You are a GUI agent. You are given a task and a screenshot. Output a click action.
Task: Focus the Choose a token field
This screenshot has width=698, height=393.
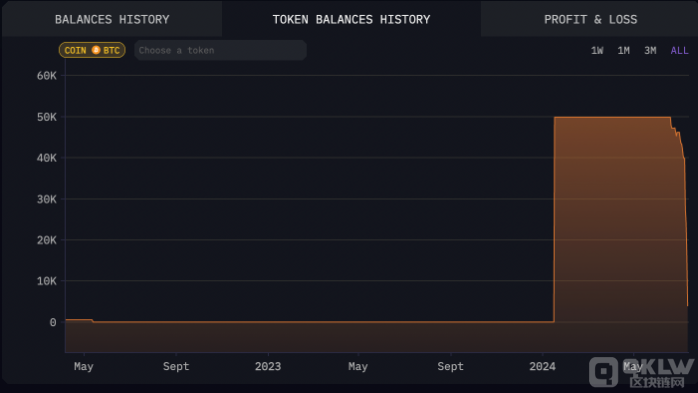click(220, 50)
